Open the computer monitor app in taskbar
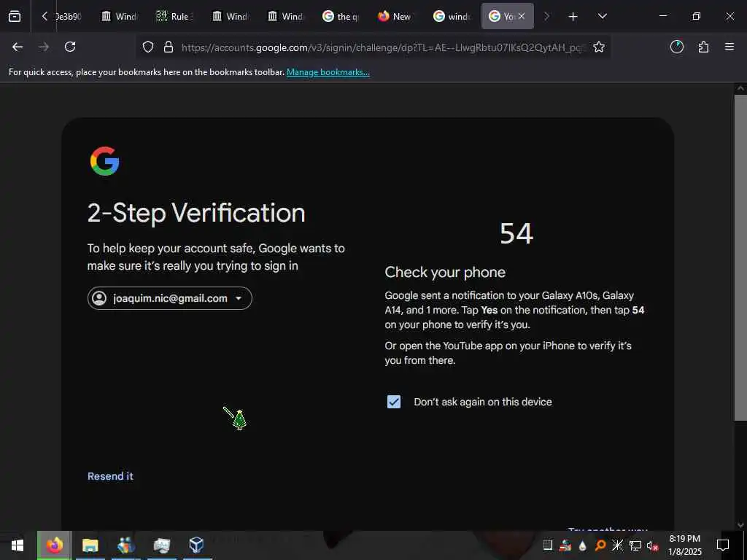The width and height of the screenshot is (747, 560). 161,545
